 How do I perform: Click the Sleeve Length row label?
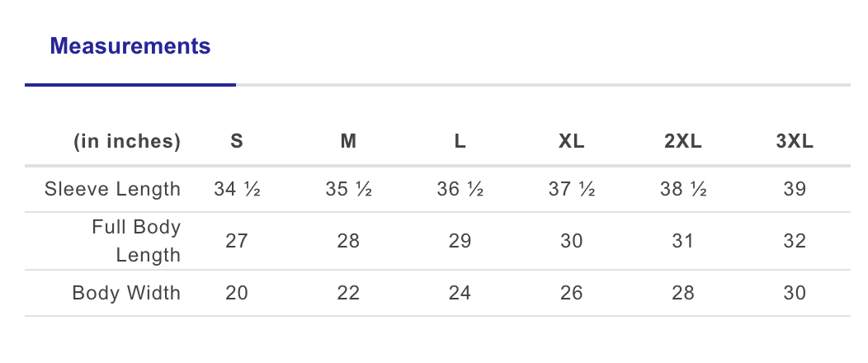click(112, 190)
